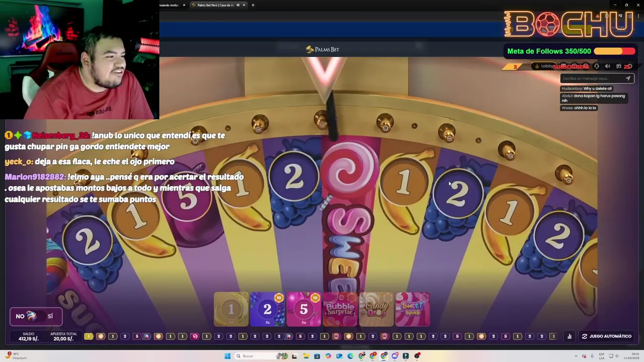Click Marlon9182882's stream chat message
Screen dimensions: 644x362
124,188
